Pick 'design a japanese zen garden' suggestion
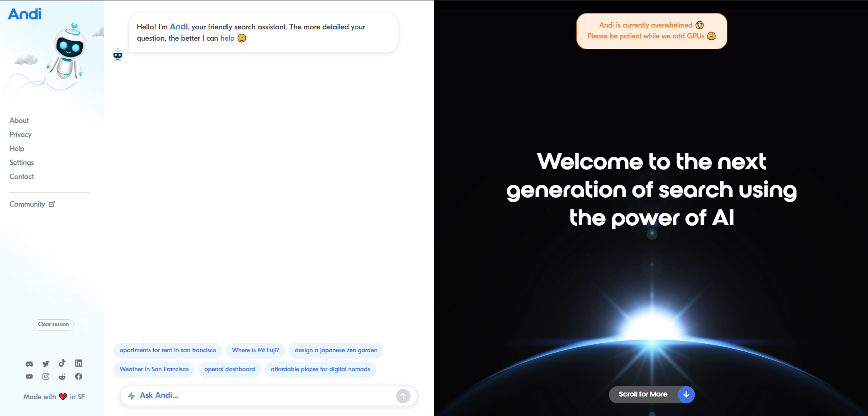Image resolution: width=868 pixels, height=416 pixels. pyautogui.click(x=336, y=350)
